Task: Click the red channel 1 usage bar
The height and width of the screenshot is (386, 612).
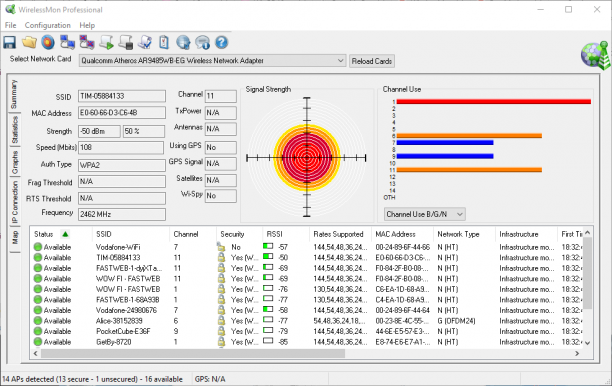Action: pyautogui.click(x=494, y=101)
